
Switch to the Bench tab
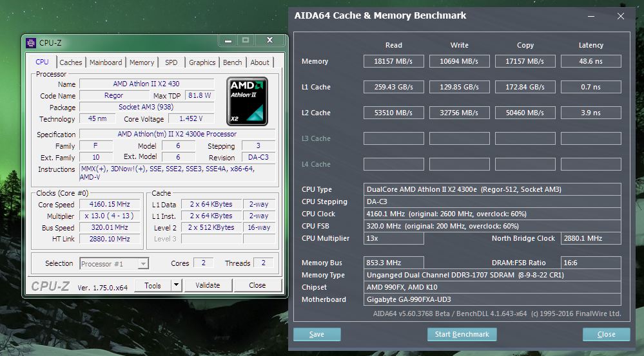click(233, 62)
